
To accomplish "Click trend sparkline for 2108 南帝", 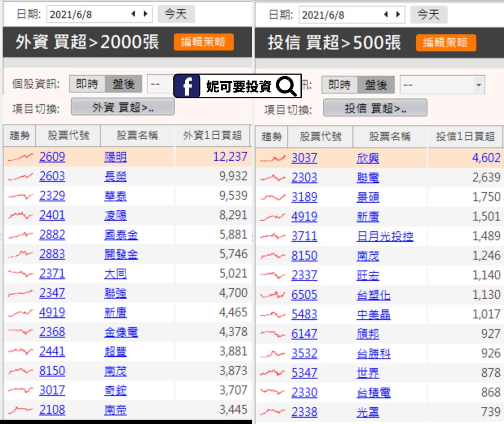I will click(20, 409).
